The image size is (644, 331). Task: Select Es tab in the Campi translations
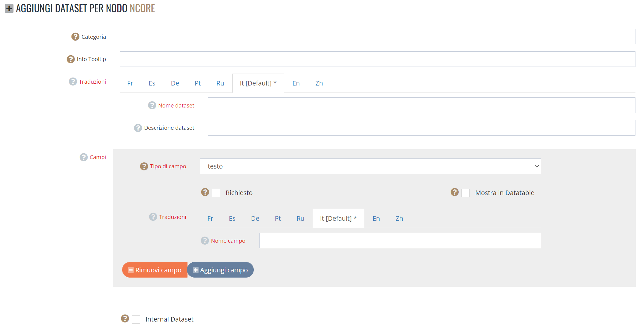(x=232, y=219)
